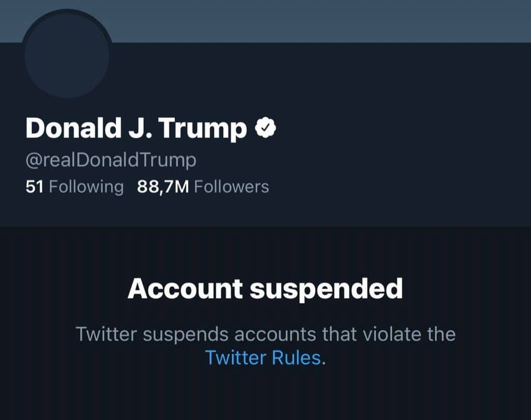Click the @realDonaldTrump handle
The height and width of the screenshot is (420, 531).
(111, 160)
